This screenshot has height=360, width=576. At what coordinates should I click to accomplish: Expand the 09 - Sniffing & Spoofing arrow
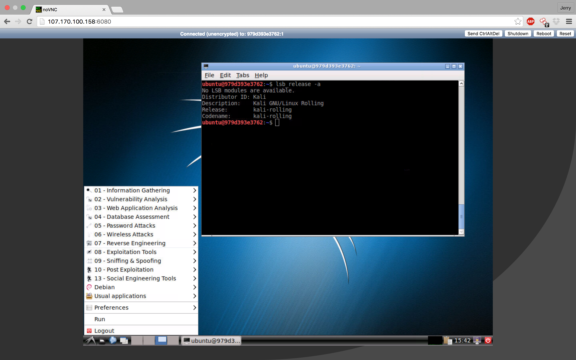pyautogui.click(x=194, y=261)
